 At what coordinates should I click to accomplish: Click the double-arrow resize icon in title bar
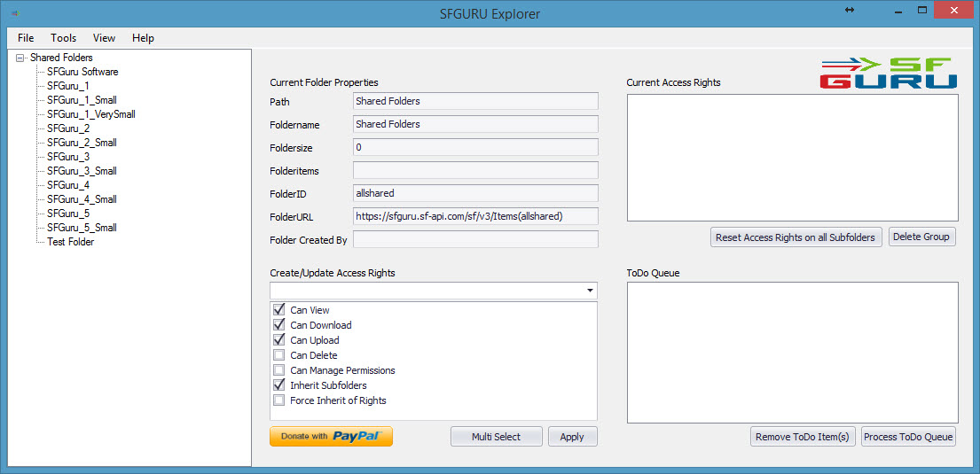coord(850,10)
